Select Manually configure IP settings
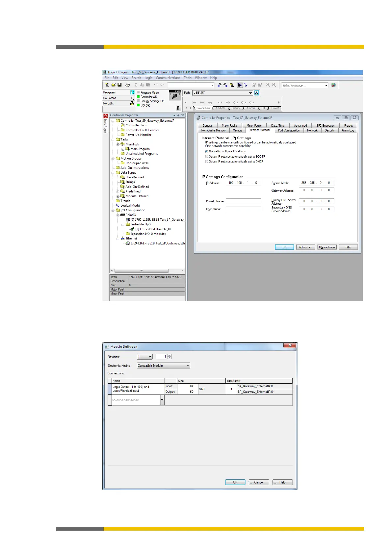The width and height of the screenshot is (392, 554). (206, 151)
